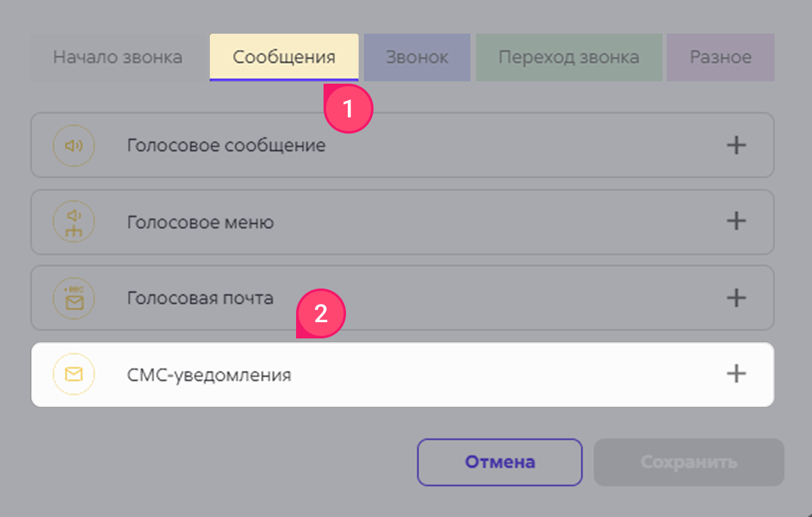The height and width of the screenshot is (517, 812).
Task: Add Голосовое меню with plus icon
Action: pyautogui.click(x=736, y=221)
